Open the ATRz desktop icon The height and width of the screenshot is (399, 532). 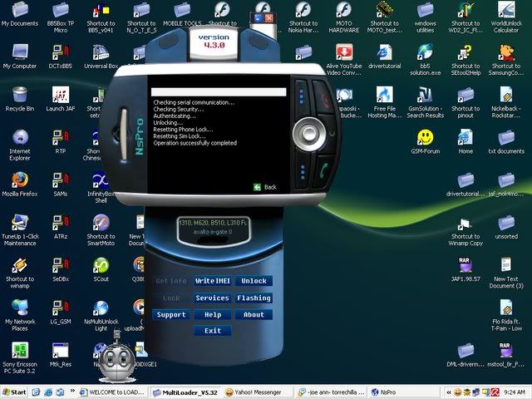(x=61, y=227)
